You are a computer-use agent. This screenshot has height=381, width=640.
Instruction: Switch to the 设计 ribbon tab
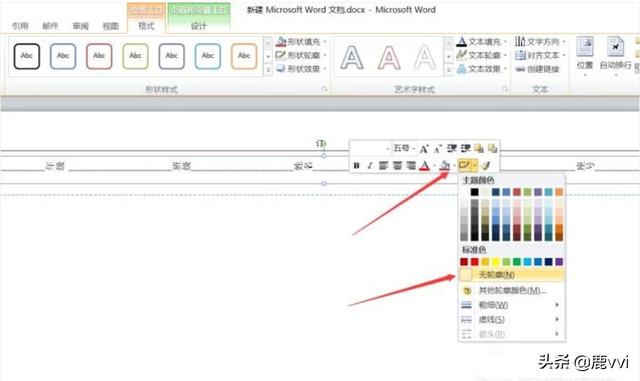point(199,26)
